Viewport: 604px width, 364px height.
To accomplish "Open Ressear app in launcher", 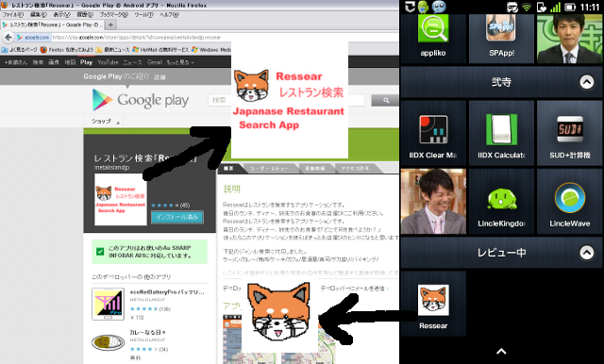I will 433,304.
